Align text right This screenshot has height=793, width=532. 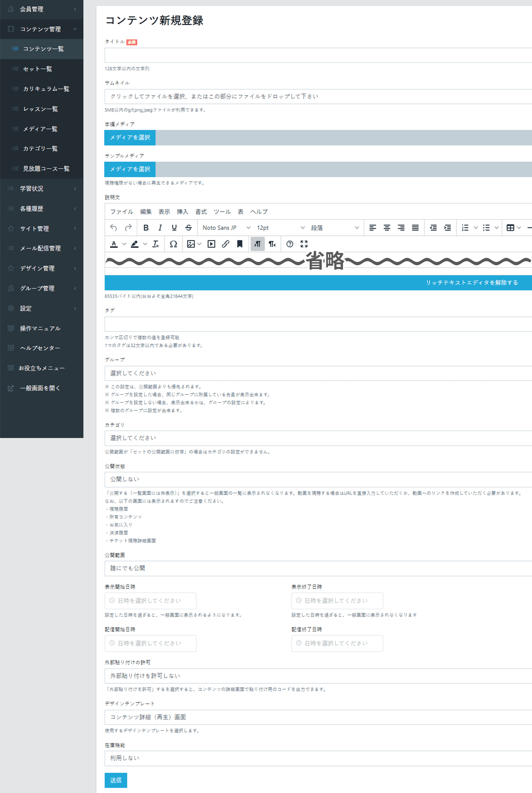tap(401, 227)
